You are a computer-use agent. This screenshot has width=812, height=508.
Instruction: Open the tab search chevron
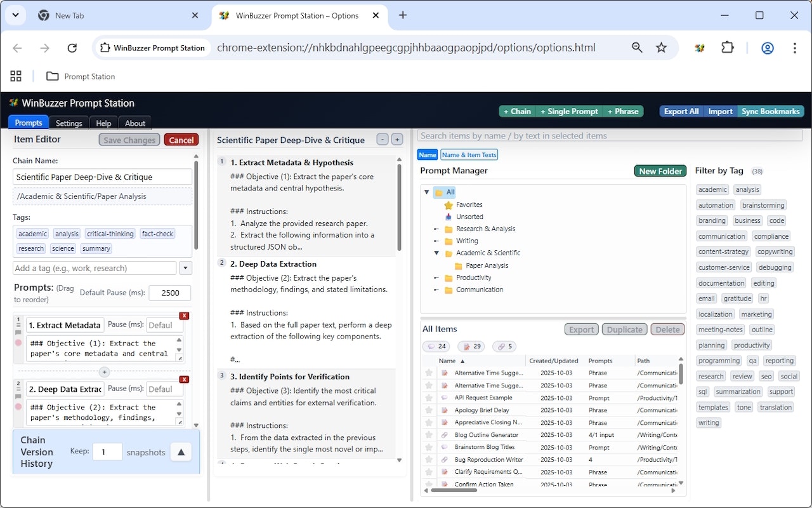point(15,15)
